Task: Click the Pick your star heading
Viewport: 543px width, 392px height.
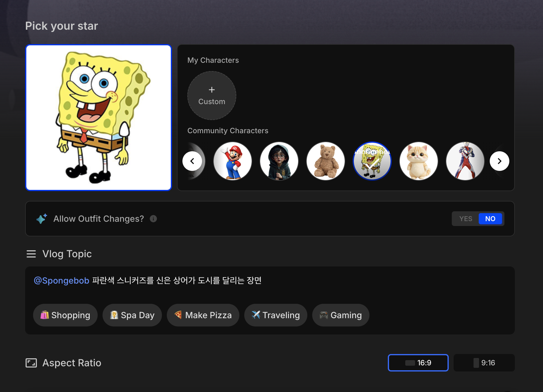Action: tap(62, 26)
